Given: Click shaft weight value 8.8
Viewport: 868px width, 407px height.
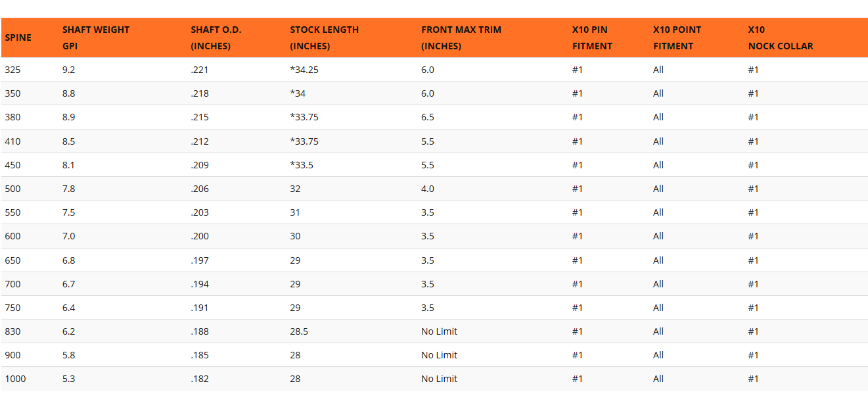Looking at the screenshot, I should click(x=68, y=93).
